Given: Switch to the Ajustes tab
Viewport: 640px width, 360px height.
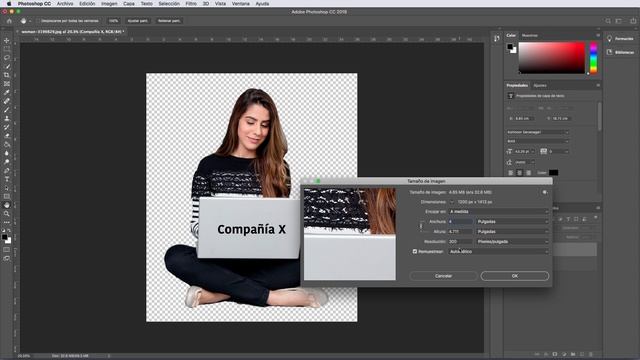Looking at the screenshot, I should click(x=540, y=85).
